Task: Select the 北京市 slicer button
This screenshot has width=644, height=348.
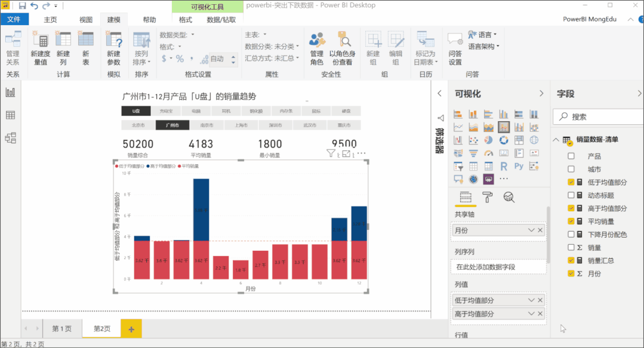Action: (138, 125)
